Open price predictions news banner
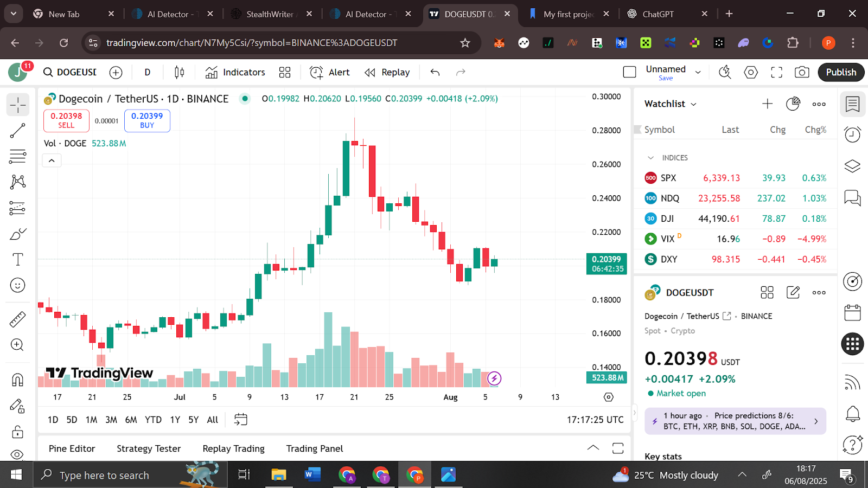 (x=735, y=421)
